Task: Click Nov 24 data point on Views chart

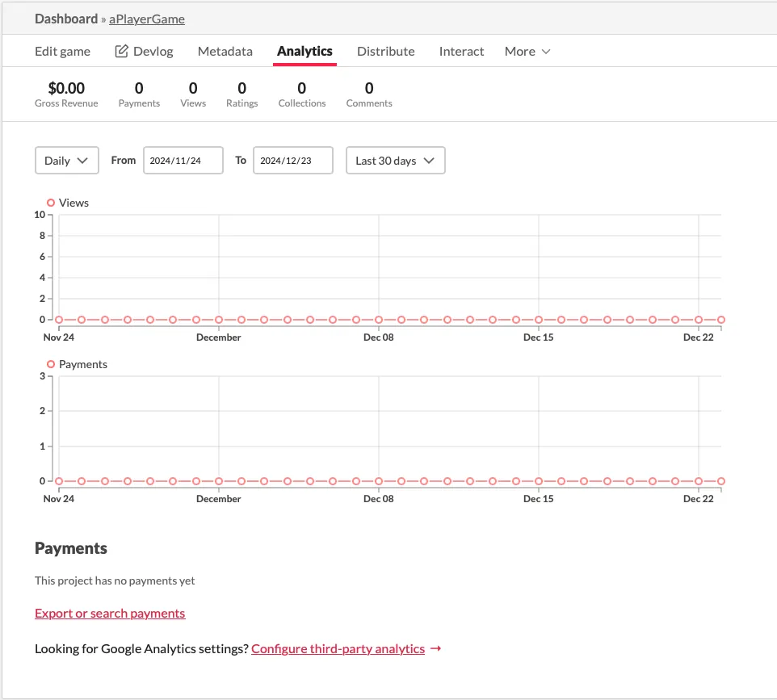Action: [59, 320]
